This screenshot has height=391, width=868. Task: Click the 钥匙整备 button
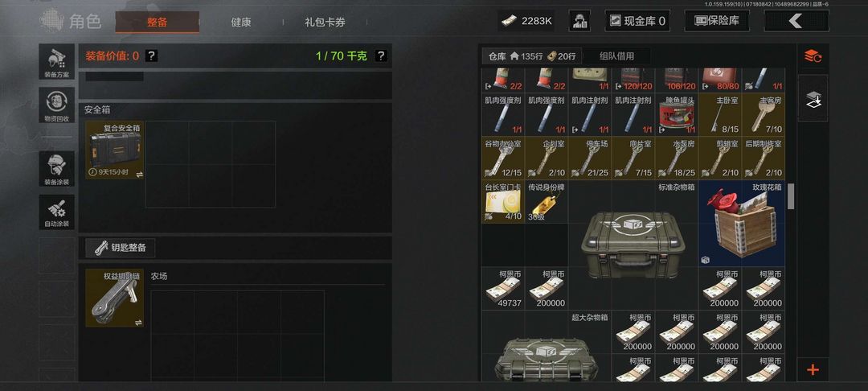(x=120, y=248)
